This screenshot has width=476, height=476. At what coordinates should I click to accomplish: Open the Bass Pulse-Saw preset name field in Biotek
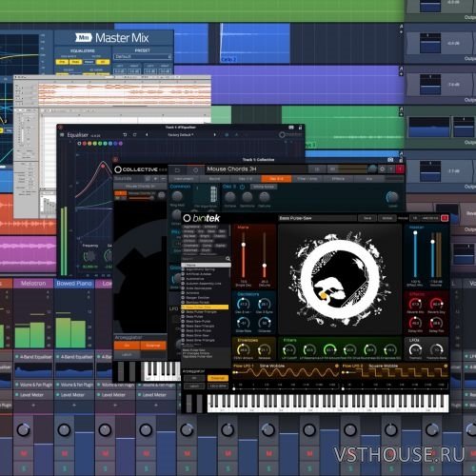[317, 218]
